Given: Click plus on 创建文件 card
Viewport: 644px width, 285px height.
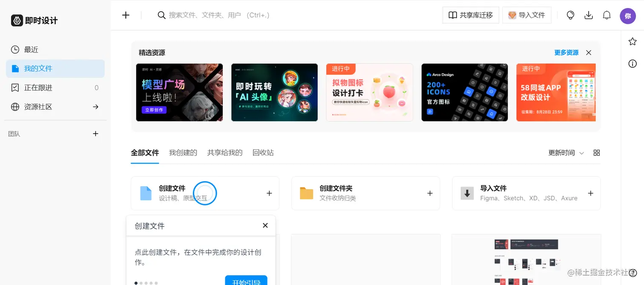Looking at the screenshot, I should (269, 193).
